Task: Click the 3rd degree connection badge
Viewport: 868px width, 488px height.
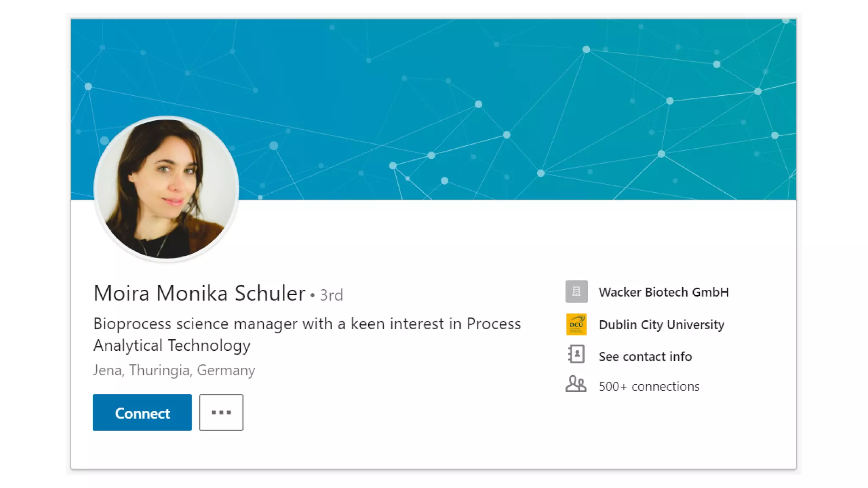Action: click(x=331, y=295)
